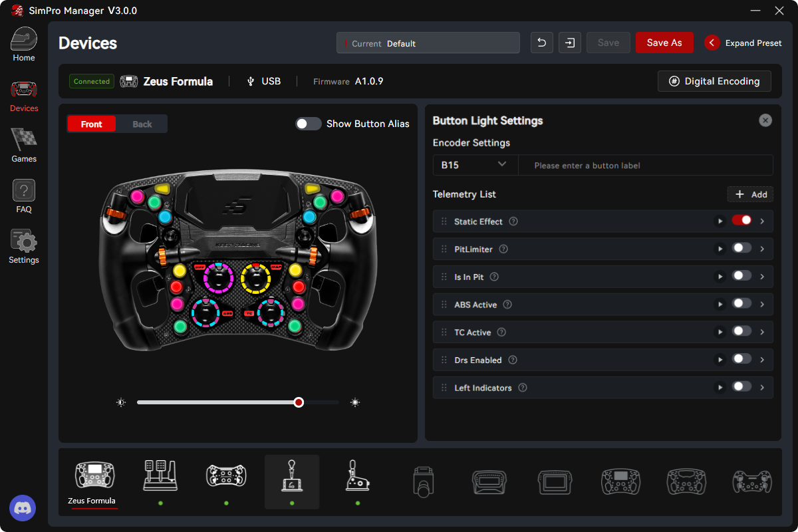This screenshot has width=798, height=532.
Task: Click the magenta top-left wheel button
Action: click(x=138, y=196)
